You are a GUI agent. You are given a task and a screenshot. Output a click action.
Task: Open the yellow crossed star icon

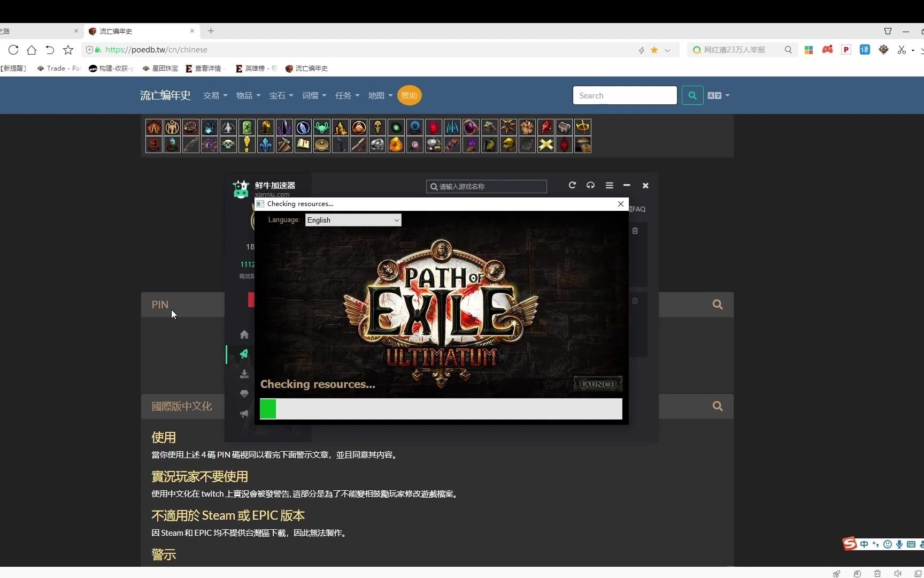[x=545, y=144]
